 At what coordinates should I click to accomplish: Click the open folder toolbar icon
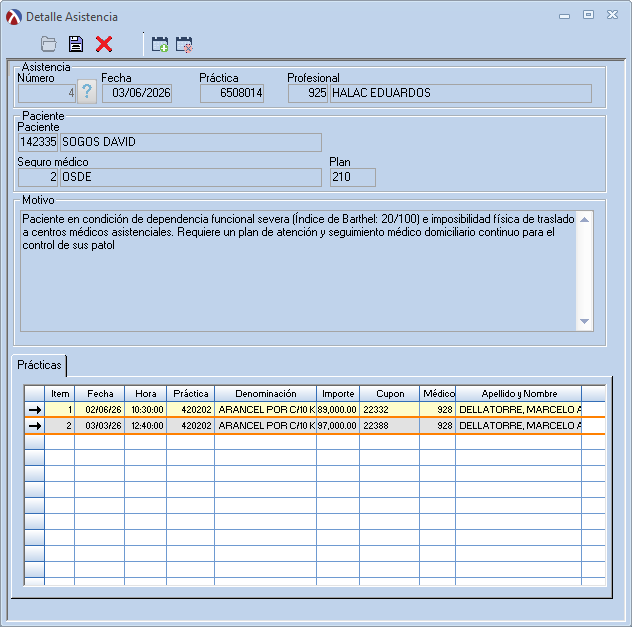(48, 44)
